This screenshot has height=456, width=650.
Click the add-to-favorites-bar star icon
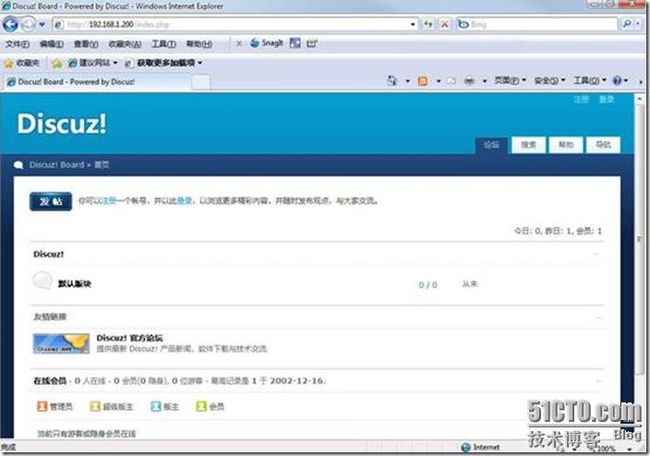click(x=57, y=63)
